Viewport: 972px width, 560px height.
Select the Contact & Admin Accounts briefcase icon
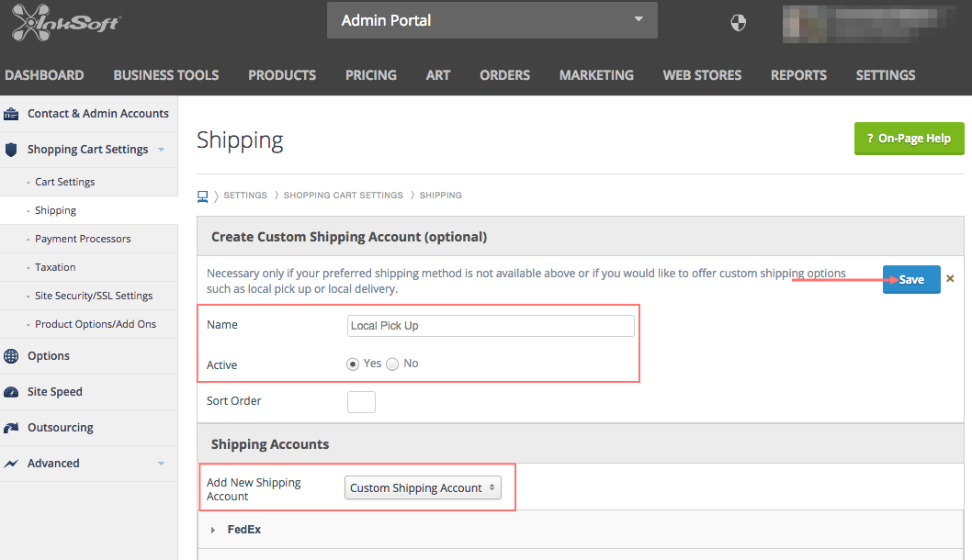point(12,113)
